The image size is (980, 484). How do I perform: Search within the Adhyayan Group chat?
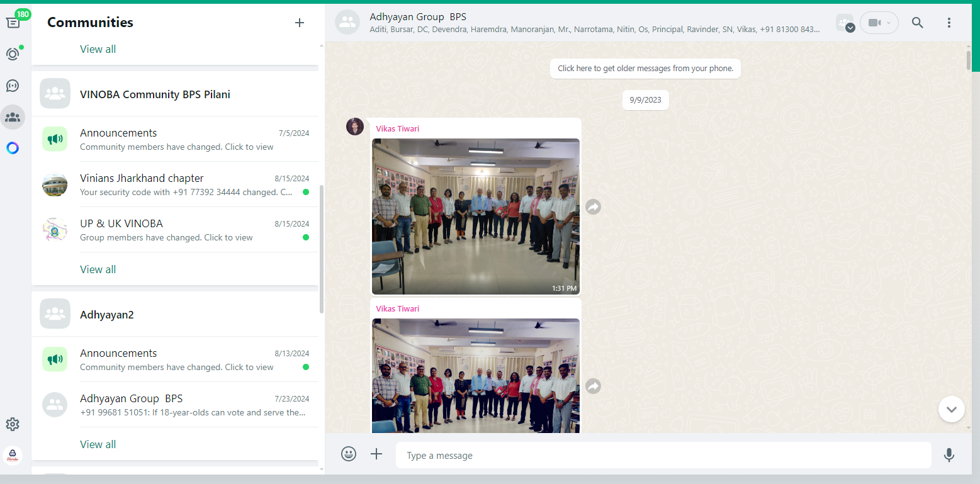[917, 23]
